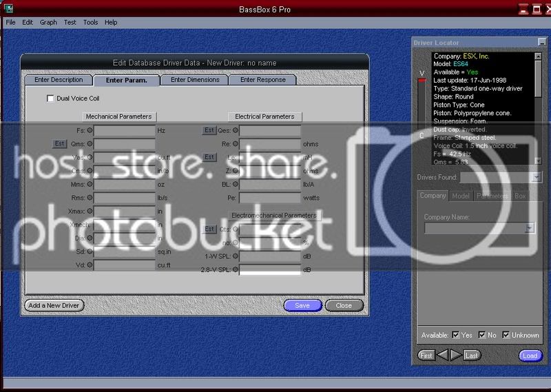
Task: Open the Tools menu
Action: 91,23
